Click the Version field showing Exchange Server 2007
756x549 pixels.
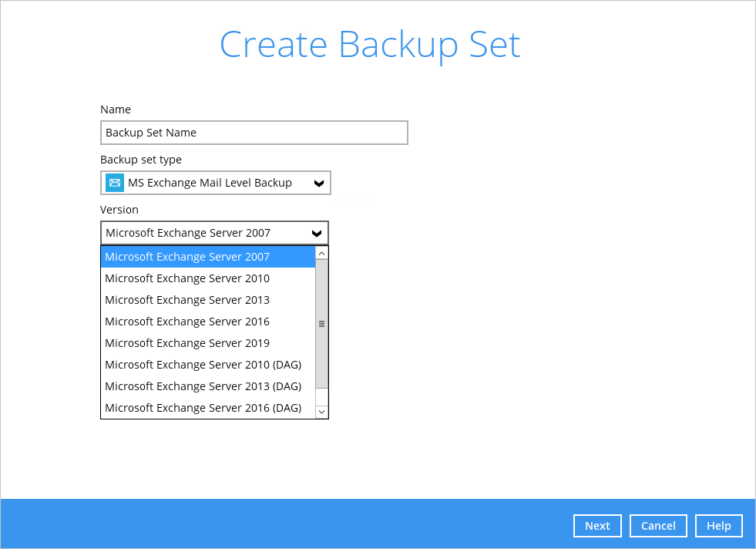(214, 233)
